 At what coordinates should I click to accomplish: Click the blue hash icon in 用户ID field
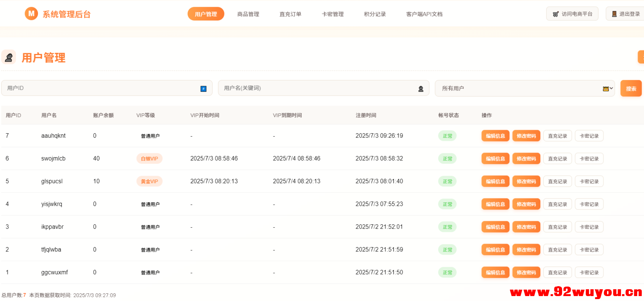pos(204,88)
